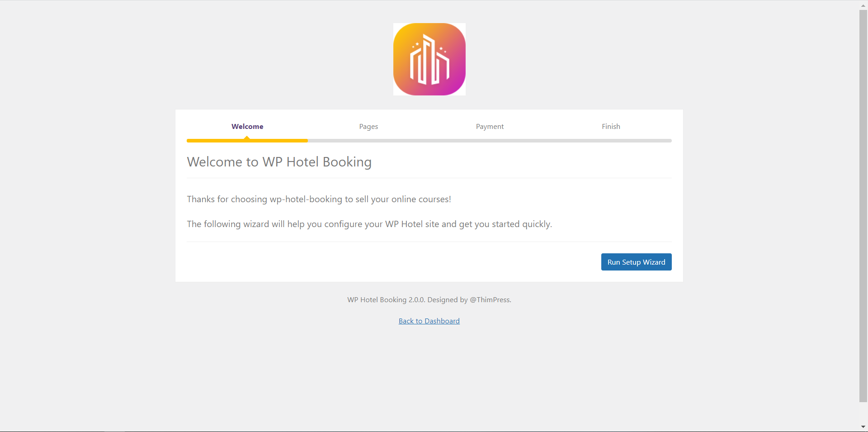Click the 'following wizard will help' paragraph
Image resolution: width=868 pixels, height=432 pixels.
pyautogui.click(x=369, y=224)
